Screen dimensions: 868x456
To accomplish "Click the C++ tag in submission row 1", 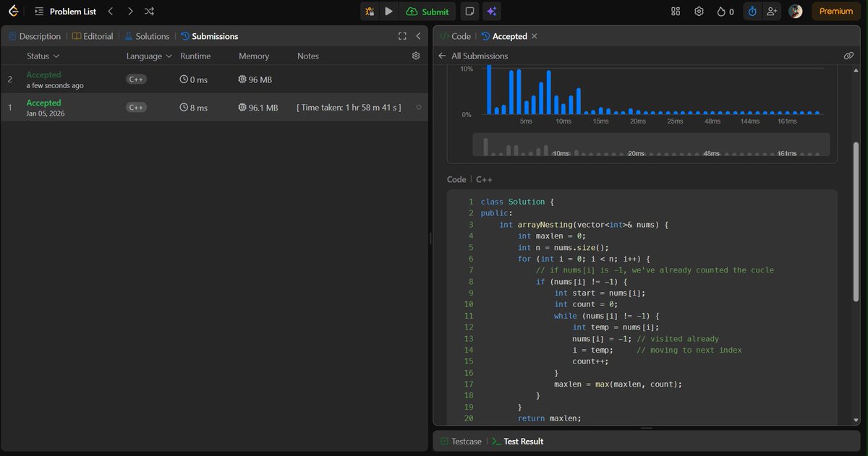I will pyautogui.click(x=136, y=108).
